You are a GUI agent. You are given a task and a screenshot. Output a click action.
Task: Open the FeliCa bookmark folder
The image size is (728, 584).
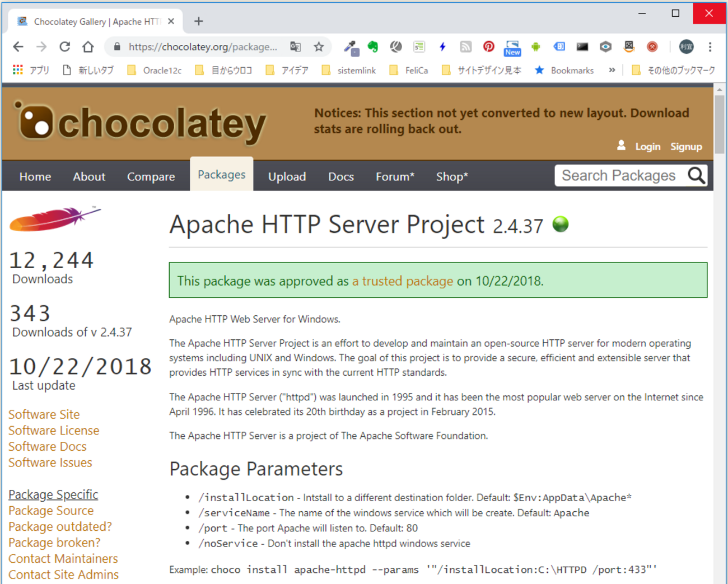(408, 70)
